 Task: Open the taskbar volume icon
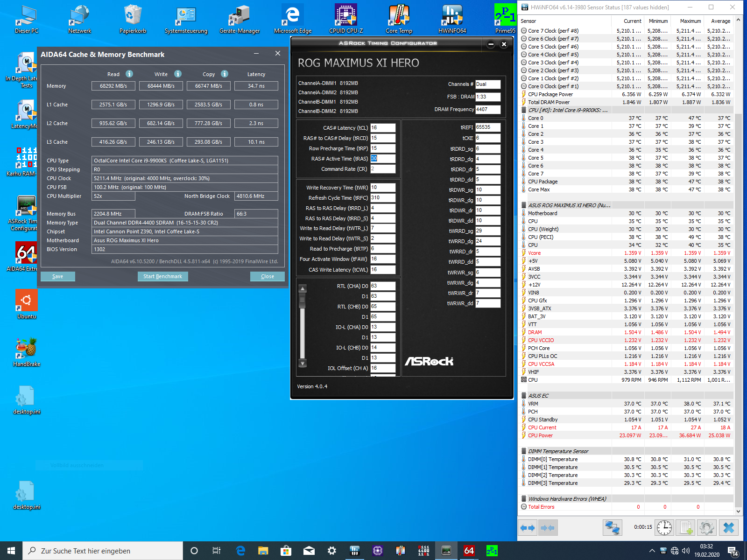pyautogui.click(x=686, y=551)
